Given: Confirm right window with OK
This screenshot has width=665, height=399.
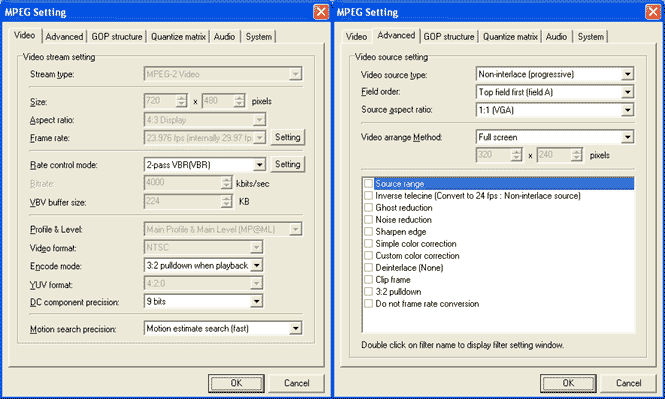Looking at the screenshot, I should (568, 383).
